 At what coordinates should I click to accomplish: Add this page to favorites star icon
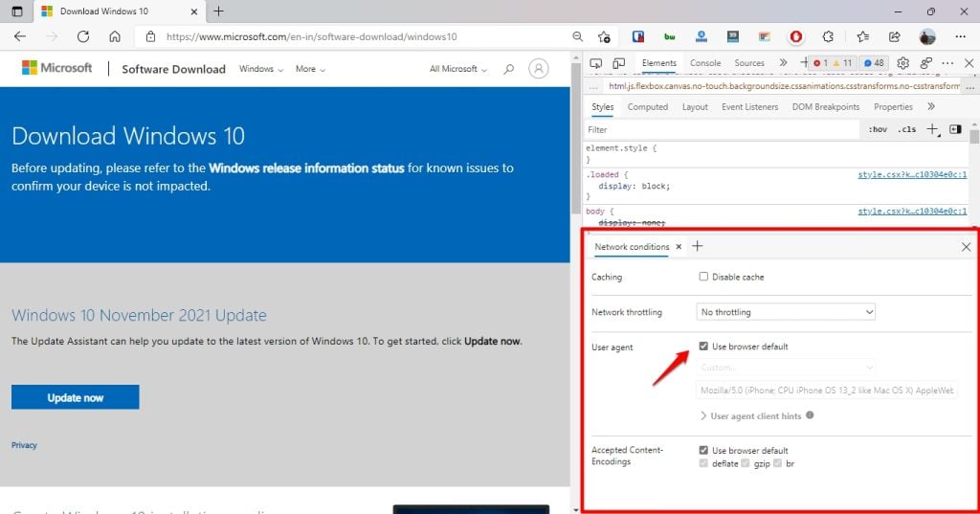click(x=604, y=37)
